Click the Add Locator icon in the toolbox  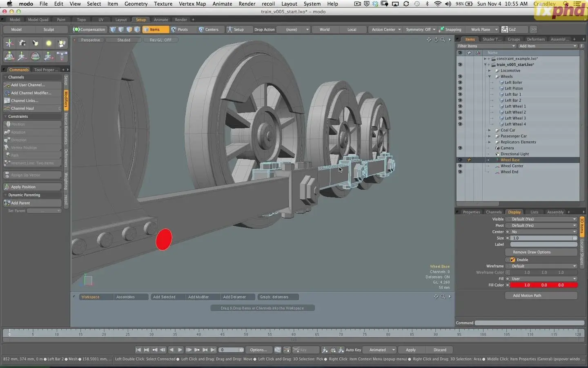point(9,43)
